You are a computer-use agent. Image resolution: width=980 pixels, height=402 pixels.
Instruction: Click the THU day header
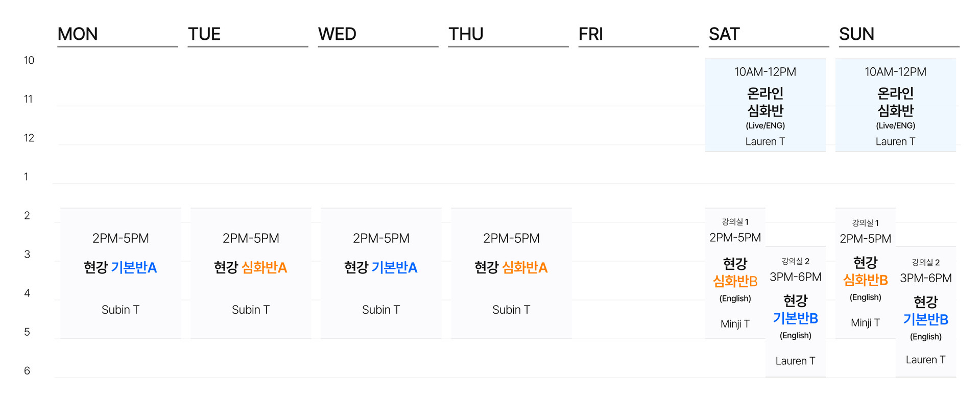(x=466, y=34)
